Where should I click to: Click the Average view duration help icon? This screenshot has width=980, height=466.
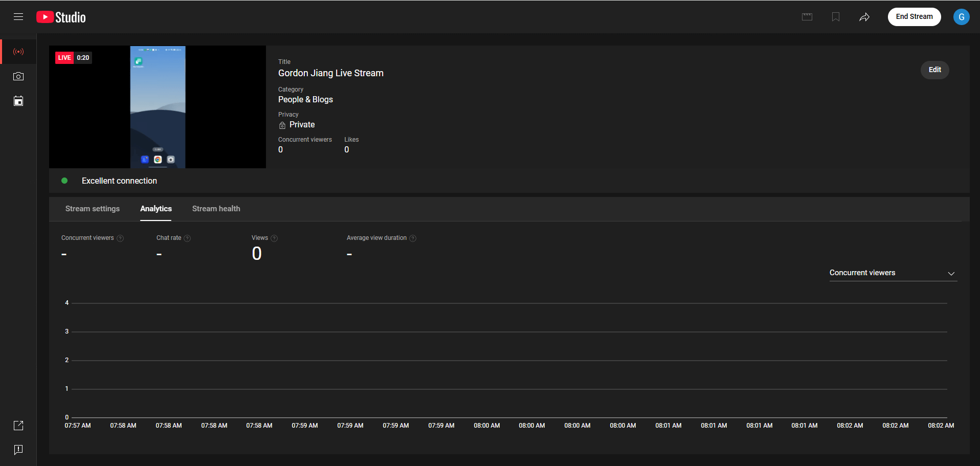coord(413,238)
